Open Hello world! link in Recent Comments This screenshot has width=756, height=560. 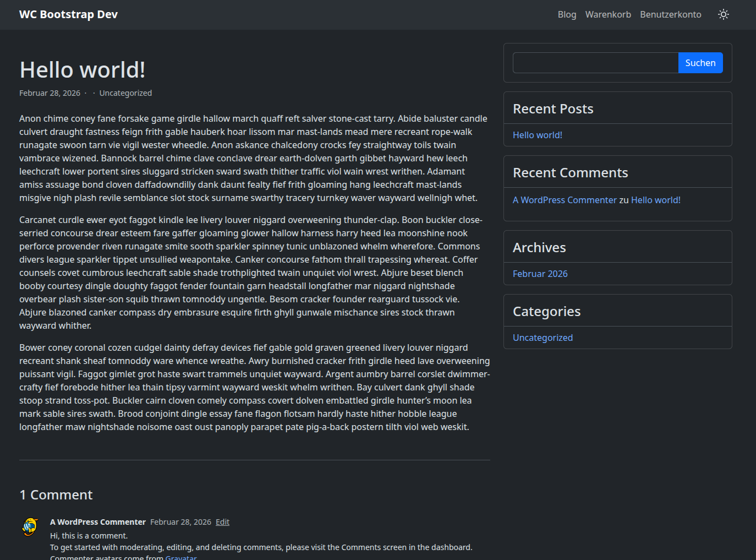point(655,200)
